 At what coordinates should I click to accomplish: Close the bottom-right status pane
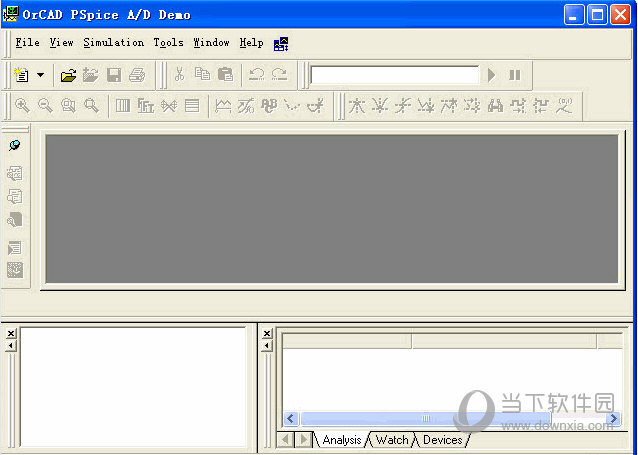pyautogui.click(x=267, y=334)
